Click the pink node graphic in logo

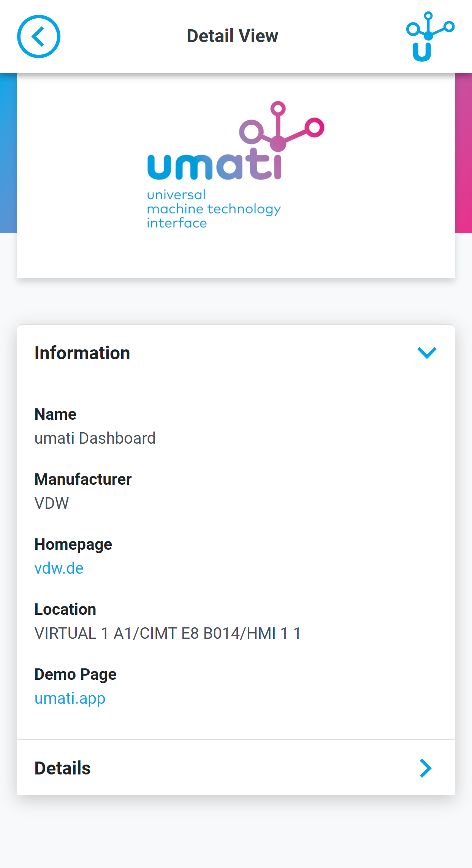tap(282, 126)
